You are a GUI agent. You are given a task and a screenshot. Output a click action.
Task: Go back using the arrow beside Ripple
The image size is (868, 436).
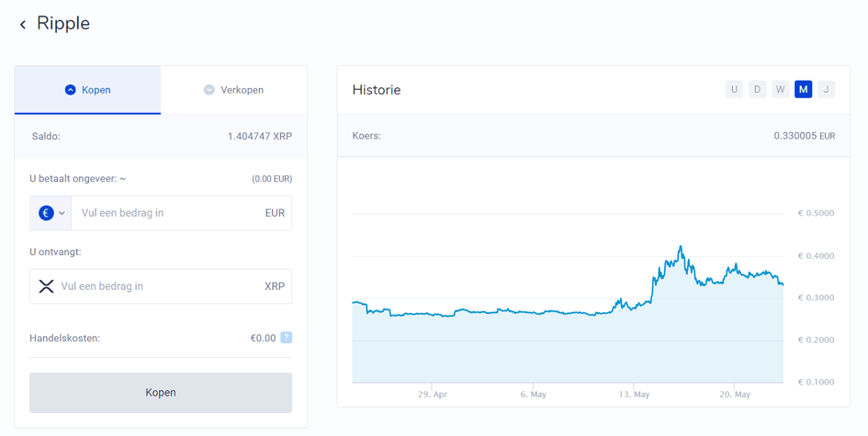23,25
